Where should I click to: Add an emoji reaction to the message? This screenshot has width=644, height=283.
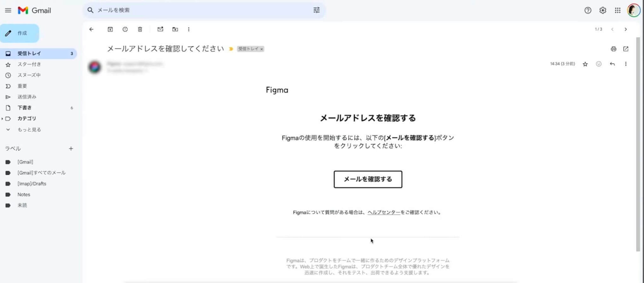599,64
